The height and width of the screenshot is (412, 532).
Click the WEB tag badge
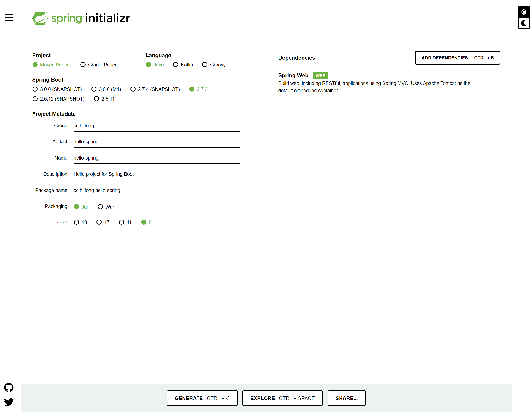[320, 76]
